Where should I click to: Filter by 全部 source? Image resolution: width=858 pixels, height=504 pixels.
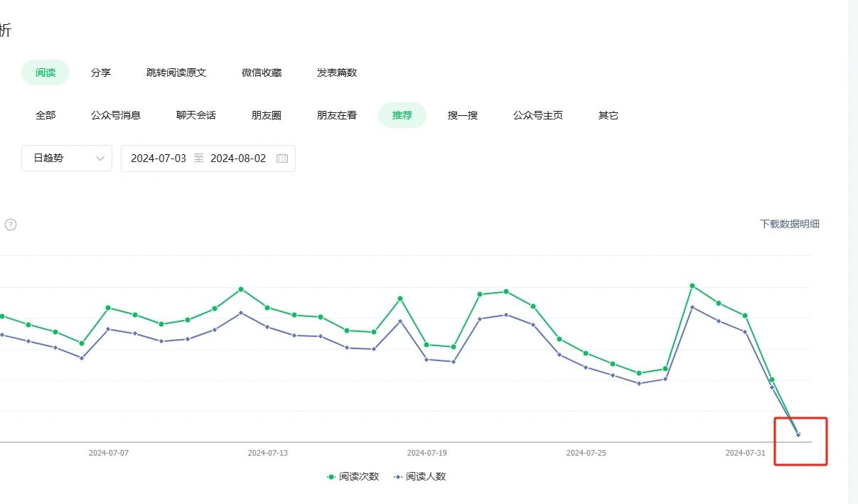pyautogui.click(x=45, y=115)
